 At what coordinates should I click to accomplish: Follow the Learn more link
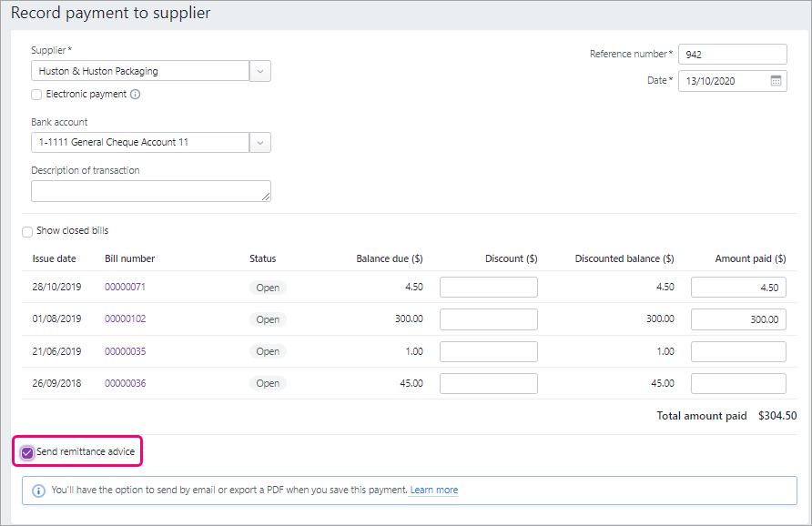[433, 491]
